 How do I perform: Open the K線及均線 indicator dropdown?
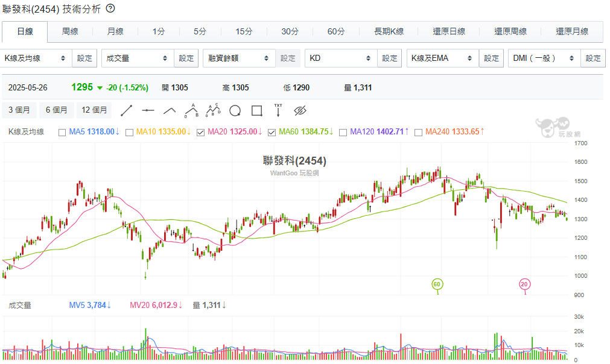point(36,58)
